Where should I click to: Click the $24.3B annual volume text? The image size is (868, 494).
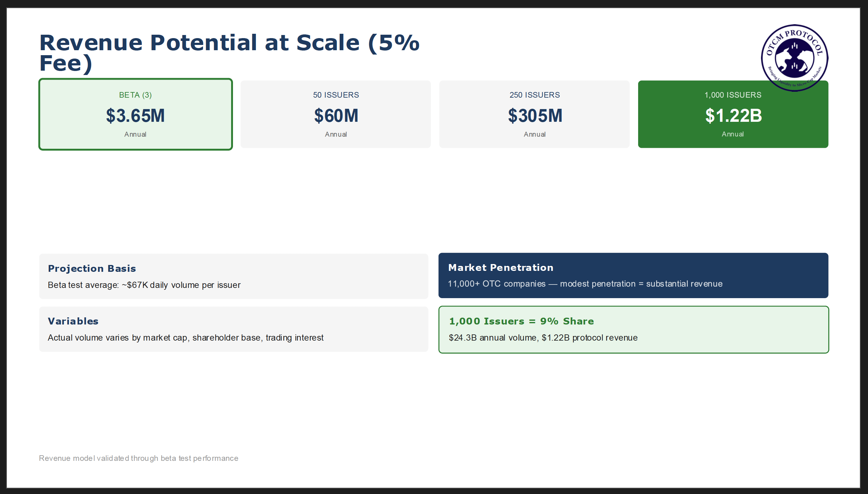coord(543,337)
